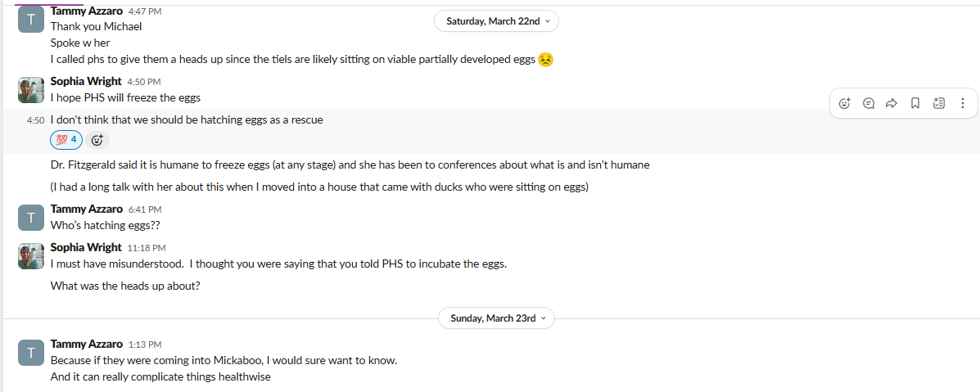980x392 pixels.
Task: Reply in thread to this message
Action: tap(869, 103)
